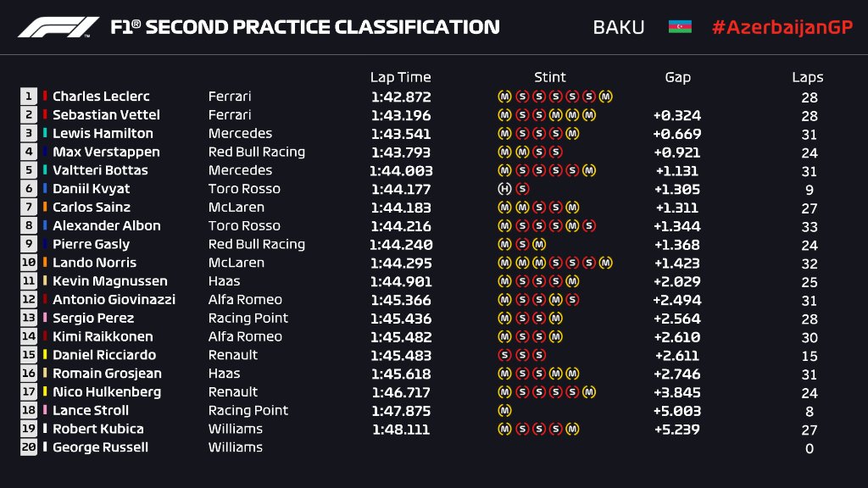The image size is (868, 488).
Task: Click the last medium tyre in Leclerc's stint
Action: tap(605, 97)
